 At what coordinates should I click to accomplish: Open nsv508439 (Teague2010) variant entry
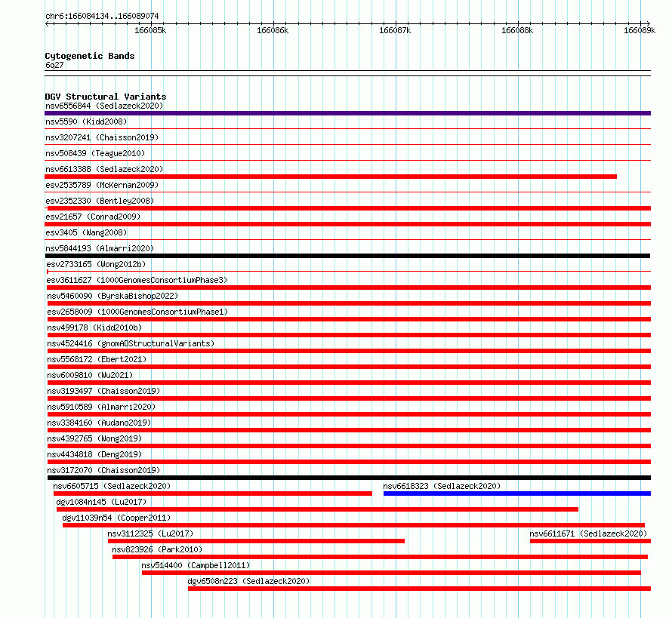[95, 153]
